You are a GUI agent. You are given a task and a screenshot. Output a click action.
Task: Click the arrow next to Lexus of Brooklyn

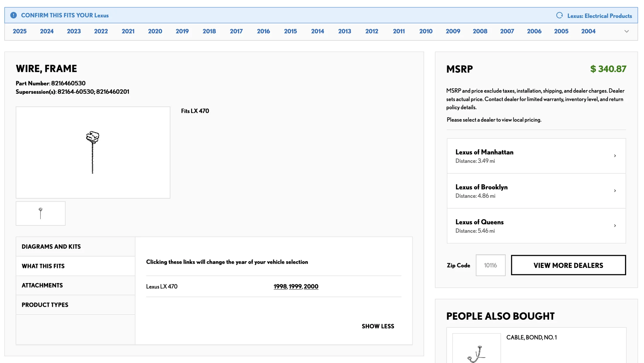click(x=615, y=191)
